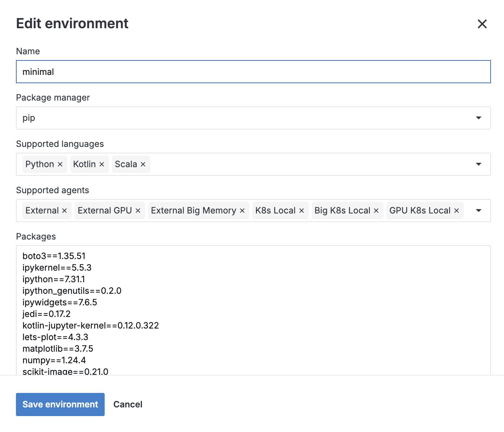Remove the External agent tag
The width and height of the screenshot is (504, 432).
coord(64,211)
